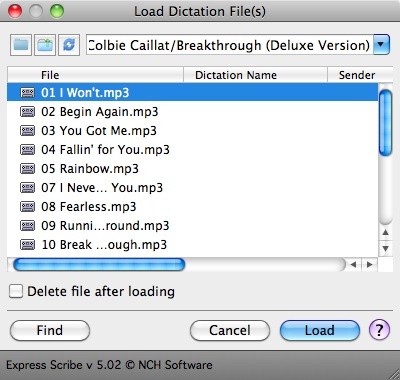Select 08 Fearless.mp3 file
The image size is (400, 380).
pyautogui.click(x=192, y=206)
